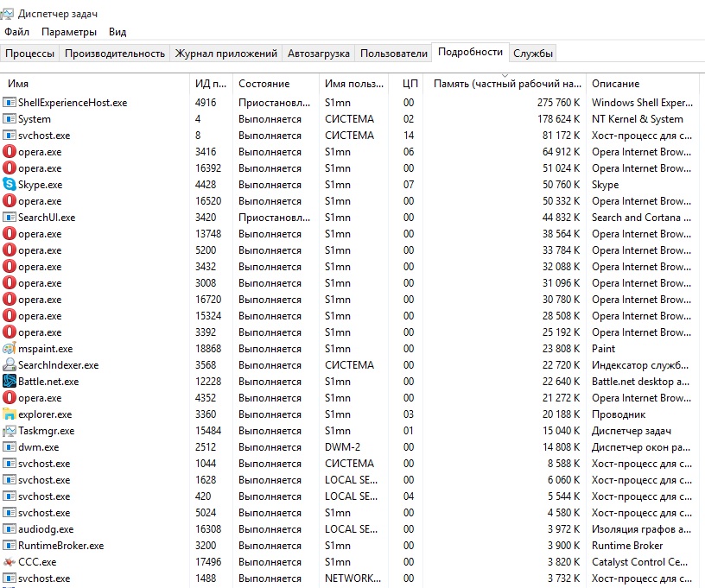Select svchost.exe row with PID 5024
The width and height of the screenshot is (705, 588).
tap(349, 513)
